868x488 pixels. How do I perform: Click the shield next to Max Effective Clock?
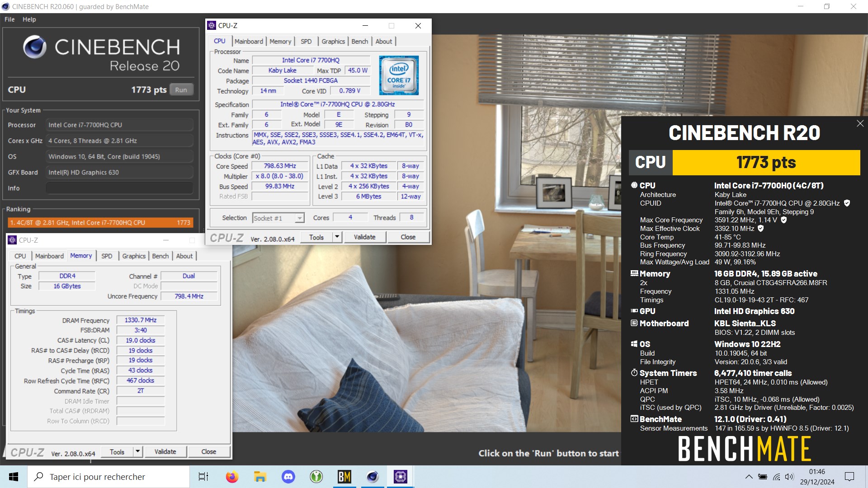click(761, 229)
